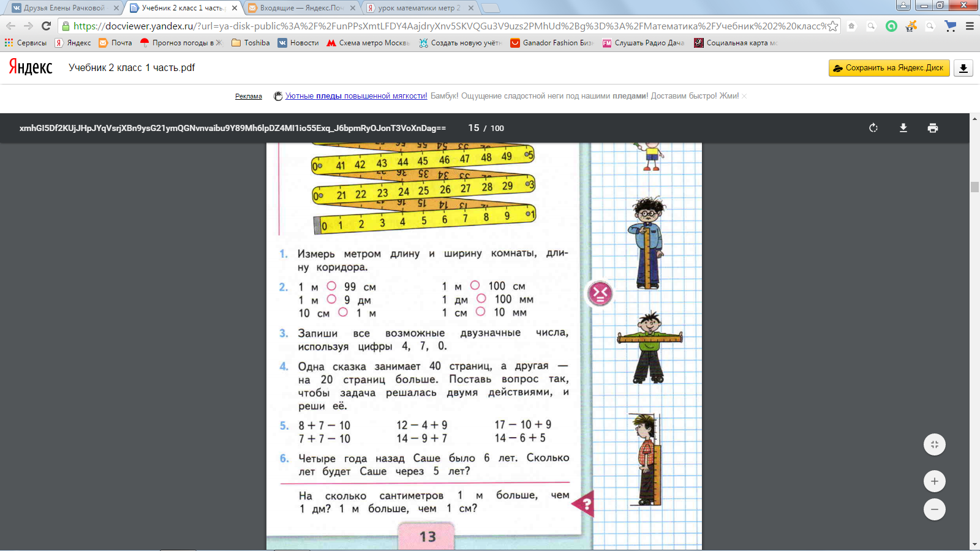Zoom in with the plus button
Screen dimensions: 980x551
click(935, 481)
